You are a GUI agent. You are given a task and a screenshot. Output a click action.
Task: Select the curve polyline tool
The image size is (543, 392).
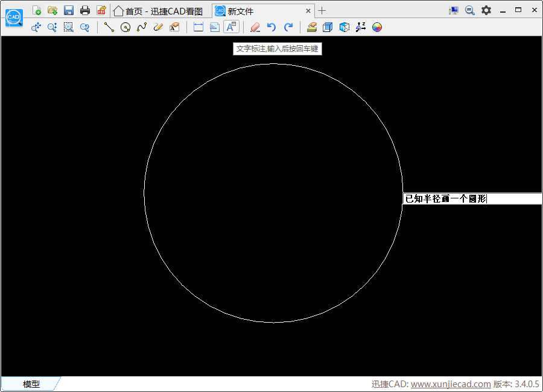[142, 27]
